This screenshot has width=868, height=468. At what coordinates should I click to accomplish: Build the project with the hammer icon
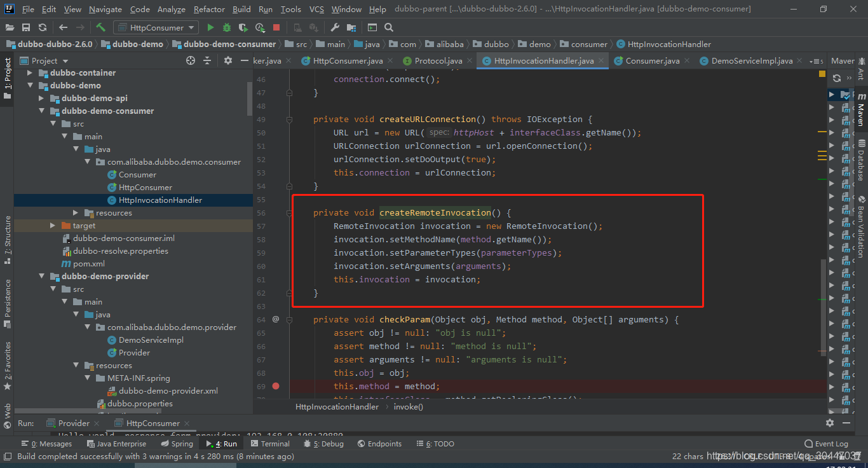(x=100, y=27)
